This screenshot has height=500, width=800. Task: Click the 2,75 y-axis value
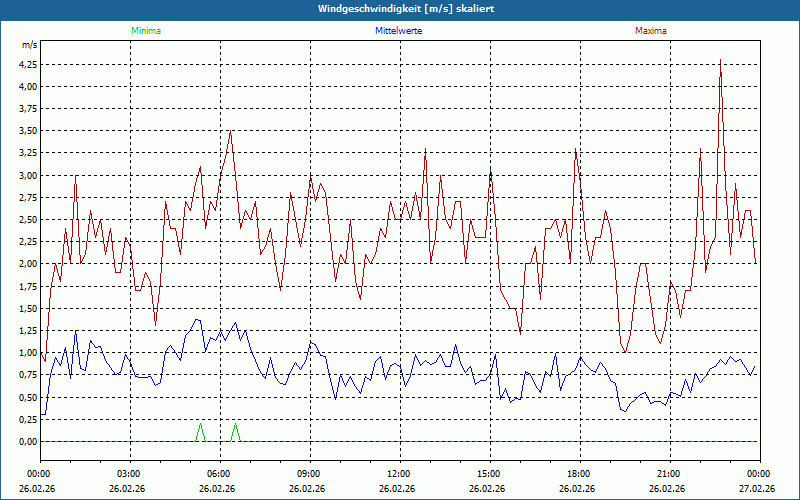click(x=29, y=197)
